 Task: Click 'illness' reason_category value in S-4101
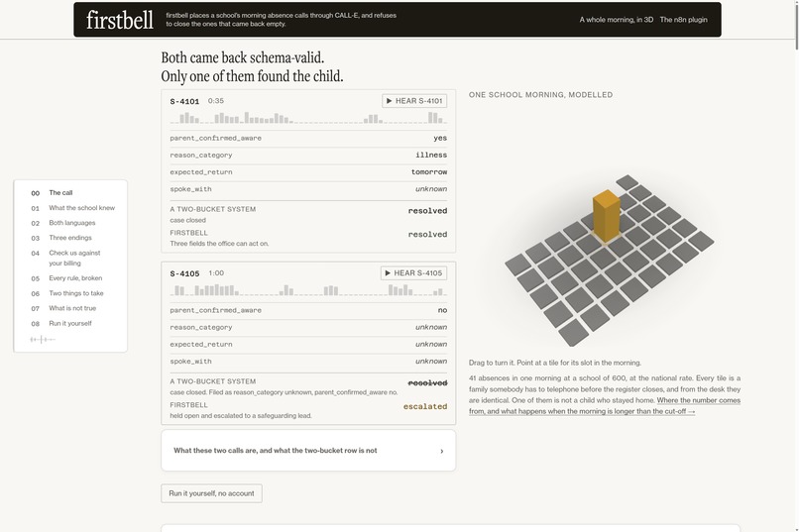click(x=431, y=155)
